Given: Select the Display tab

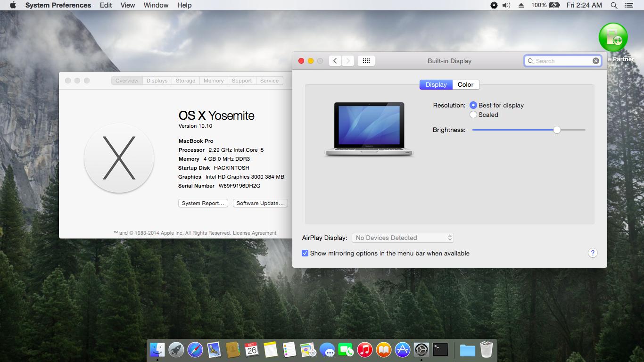Looking at the screenshot, I should coord(436,84).
